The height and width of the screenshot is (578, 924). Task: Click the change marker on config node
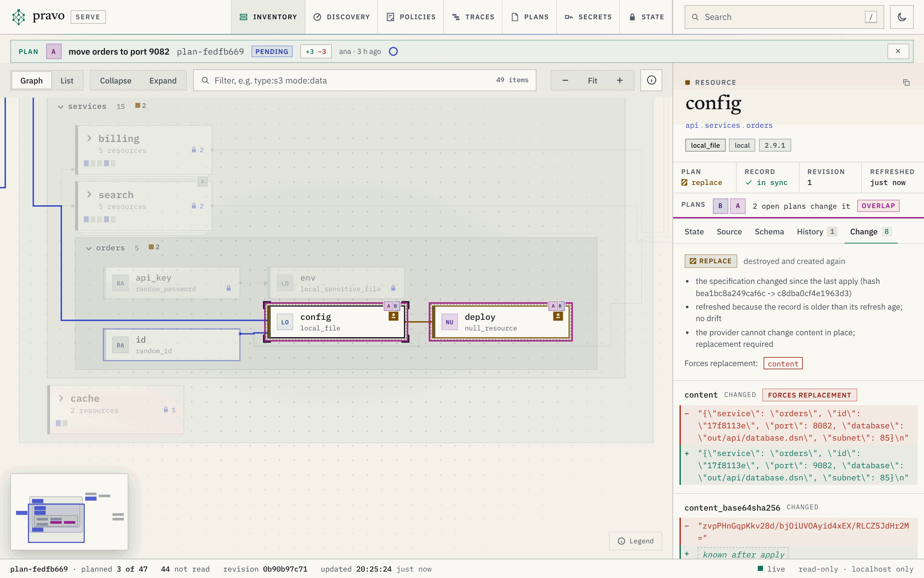pyautogui.click(x=393, y=316)
